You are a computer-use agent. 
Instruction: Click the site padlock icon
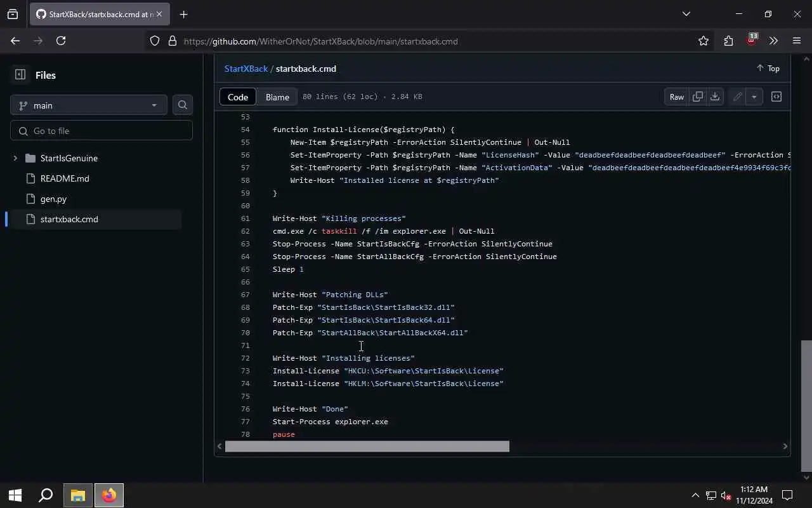point(172,41)
